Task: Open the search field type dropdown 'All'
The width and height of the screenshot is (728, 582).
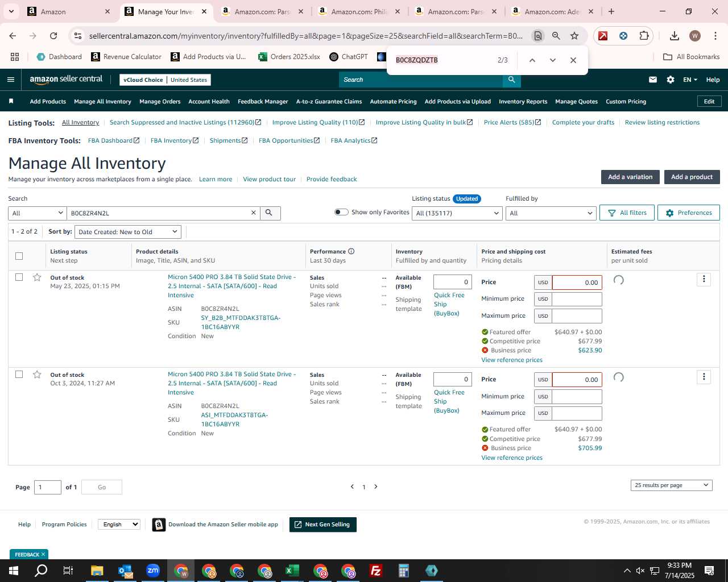Action: [37, 213]
